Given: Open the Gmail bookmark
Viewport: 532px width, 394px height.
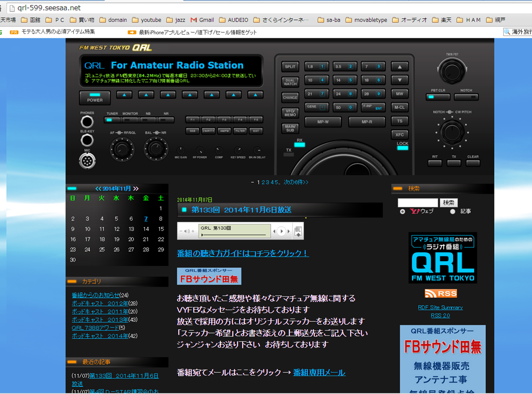Looking at the screenshot, I should [202, 20].
